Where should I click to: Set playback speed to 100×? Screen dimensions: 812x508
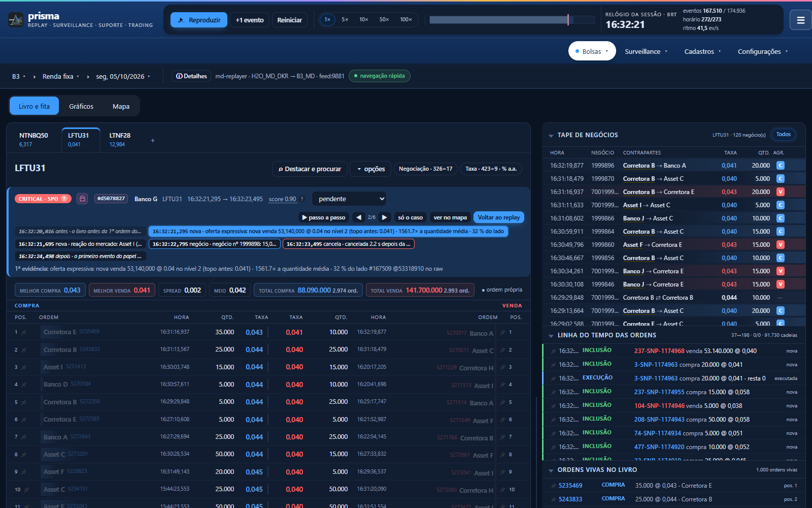coord(406,20)
